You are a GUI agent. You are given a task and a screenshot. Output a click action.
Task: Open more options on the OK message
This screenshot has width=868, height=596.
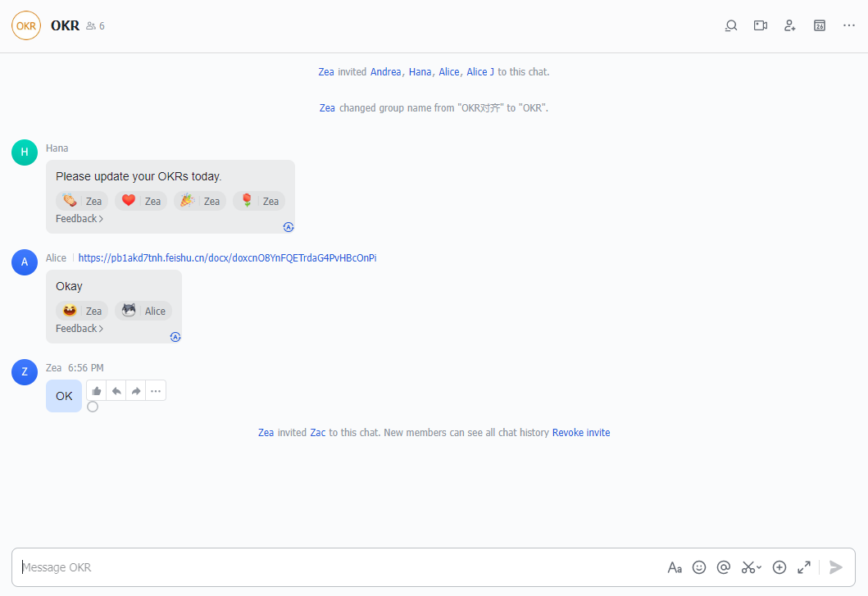[x=155, y=390]
